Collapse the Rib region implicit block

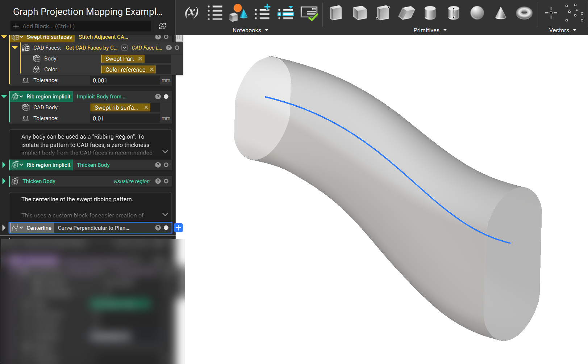point(4,96)
